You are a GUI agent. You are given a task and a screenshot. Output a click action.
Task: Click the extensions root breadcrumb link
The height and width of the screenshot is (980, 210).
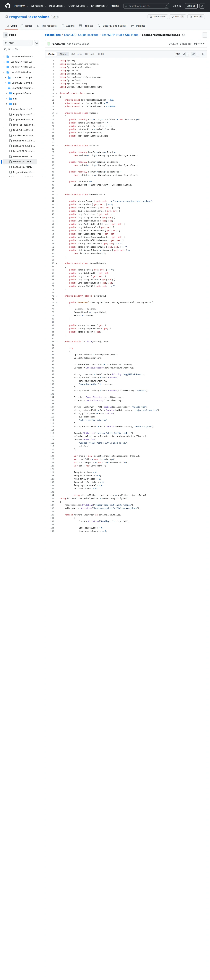(x=53, y=35)
